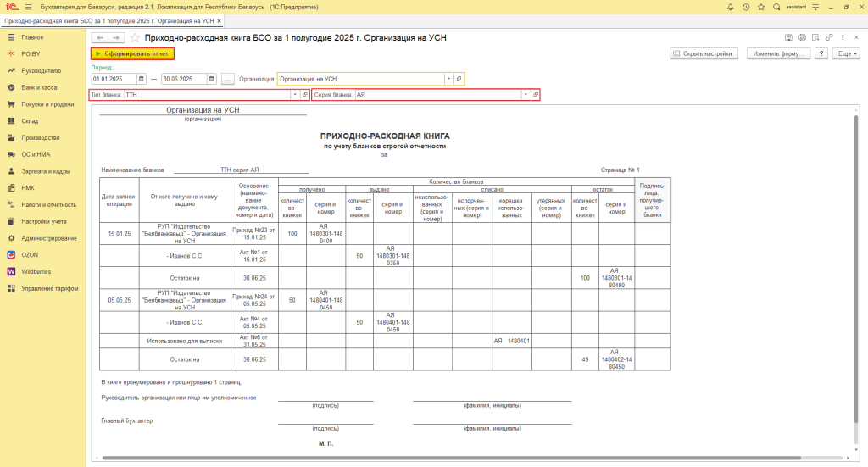Open favorites star in the title bar
The width and height of the screenshot is (868, 467).
coord(761,7)
